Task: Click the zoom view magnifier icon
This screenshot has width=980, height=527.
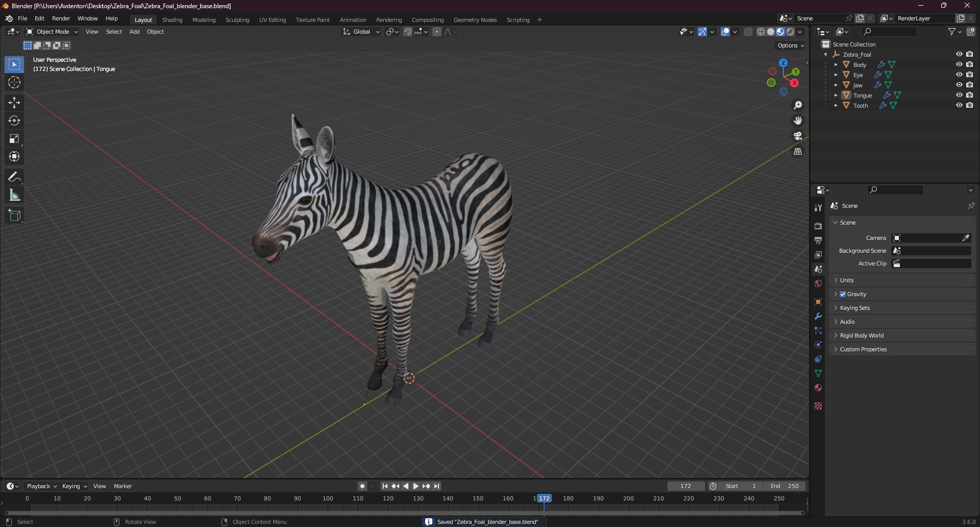Action: [x=798, y=105]
